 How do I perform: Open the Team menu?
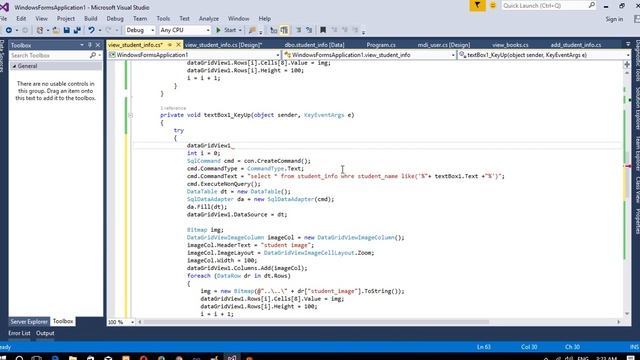140,19
